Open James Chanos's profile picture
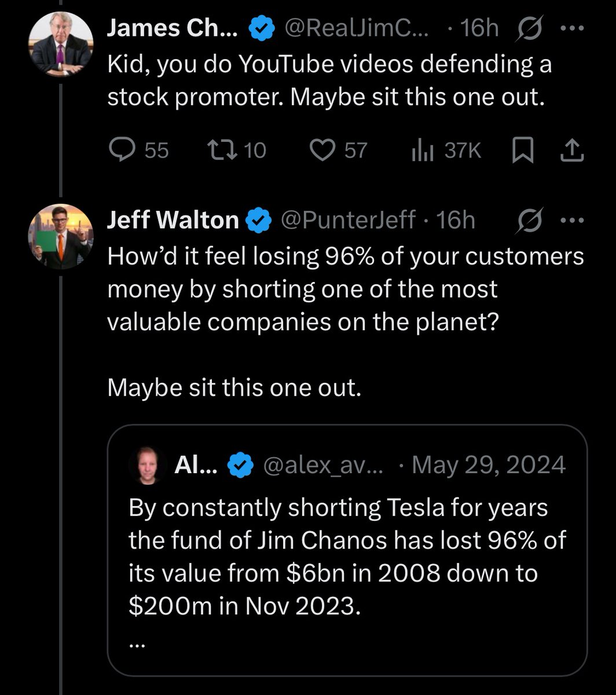 61,43
